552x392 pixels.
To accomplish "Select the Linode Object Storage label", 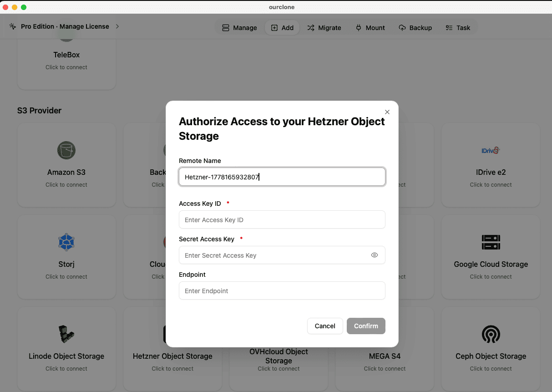I will coord(66,356).
